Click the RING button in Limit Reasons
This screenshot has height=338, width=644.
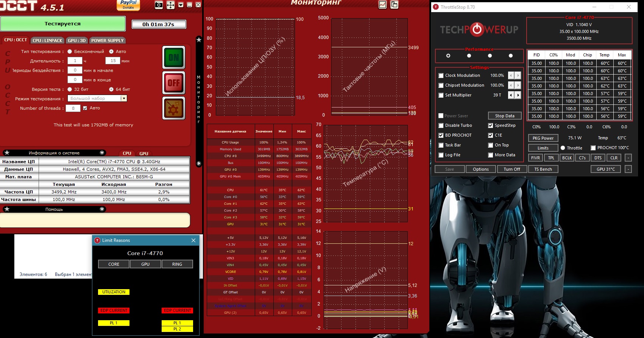pyautogui.click(x=177, y=264)
